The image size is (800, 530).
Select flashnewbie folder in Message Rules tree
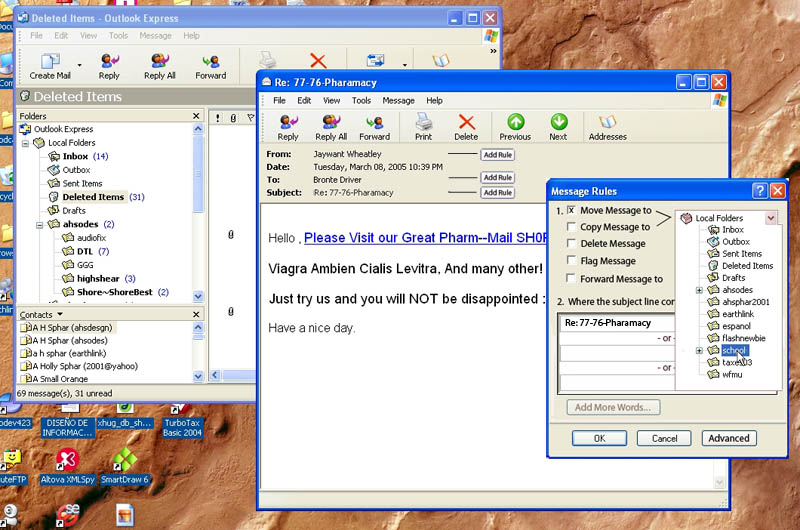(737, 338)
